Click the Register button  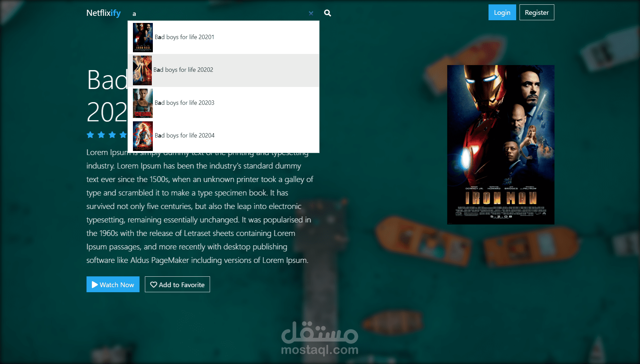pyautogui.click(x=536, y=12)
